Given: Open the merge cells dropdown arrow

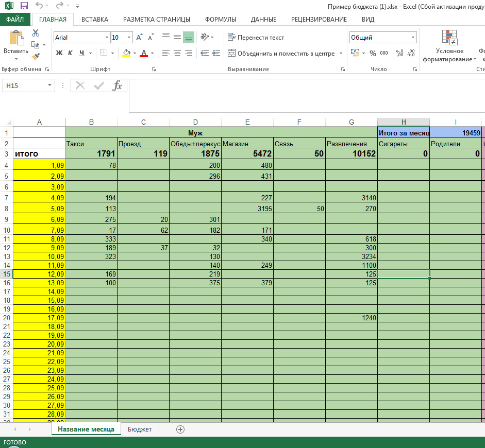Looking at the screenshot, I should click(x=341, y=53).
